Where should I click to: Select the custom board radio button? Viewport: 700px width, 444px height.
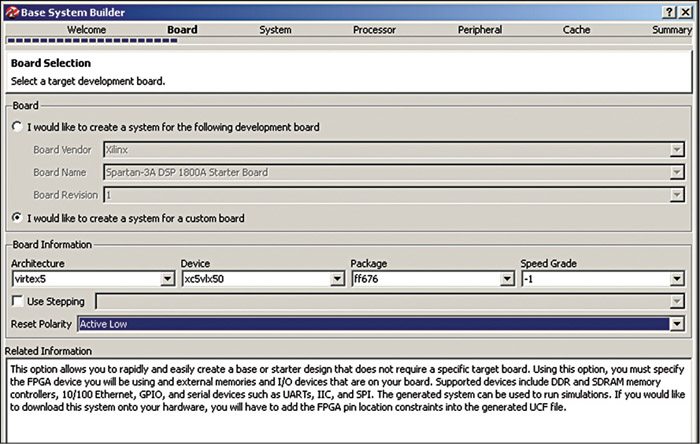[17, 218]
